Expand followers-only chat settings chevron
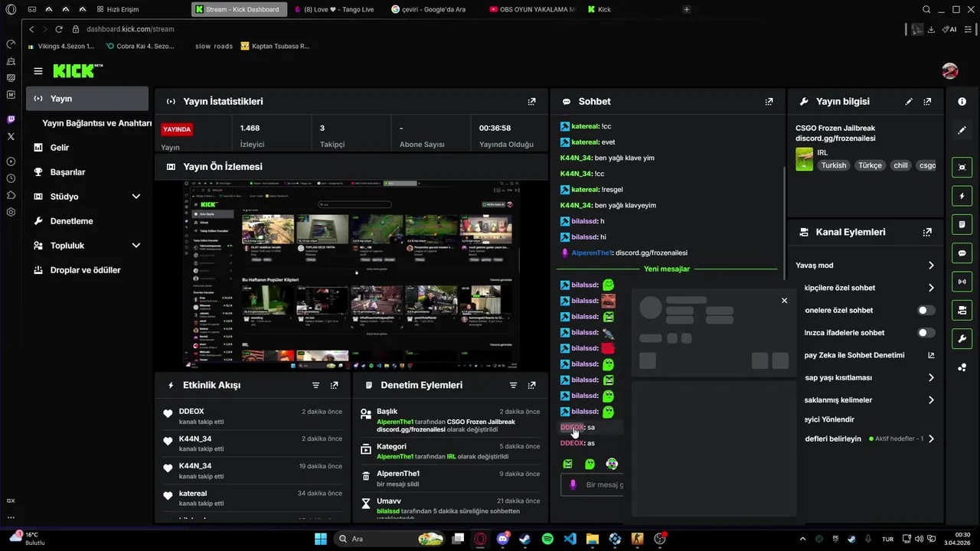Screen dimensions: 980x551 (931, 288)
